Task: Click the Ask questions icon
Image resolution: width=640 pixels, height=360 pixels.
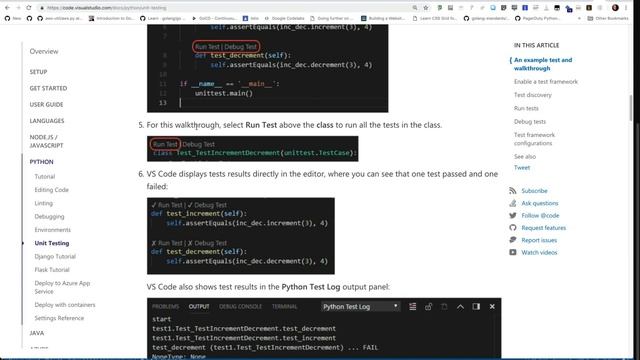Action: [x=513, y=203]
